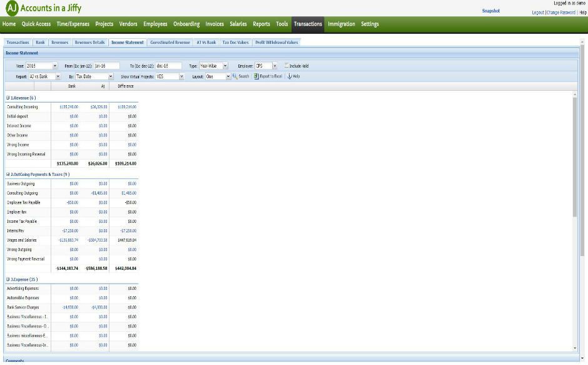Open the Vendors menu
This screenshot has height=365, width=588.
(128, 24)
